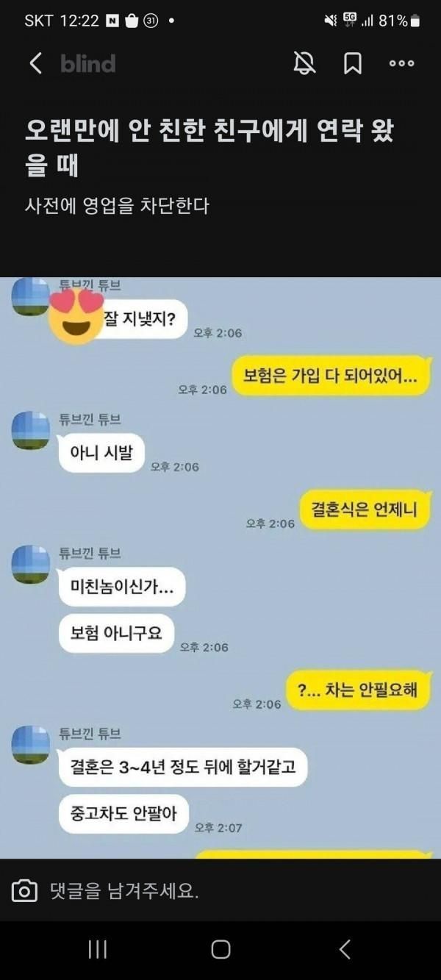Tap the back arrow next to blind

click(x=35, y=63)
